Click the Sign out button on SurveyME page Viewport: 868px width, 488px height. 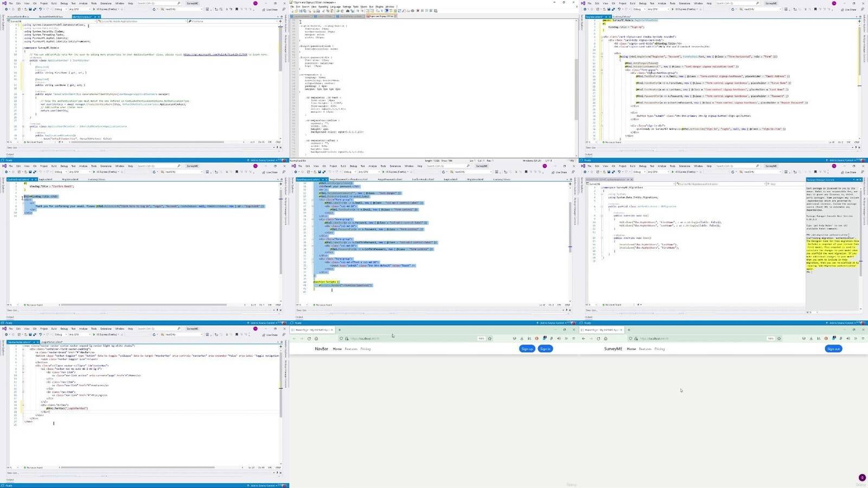tap(833, 348)
